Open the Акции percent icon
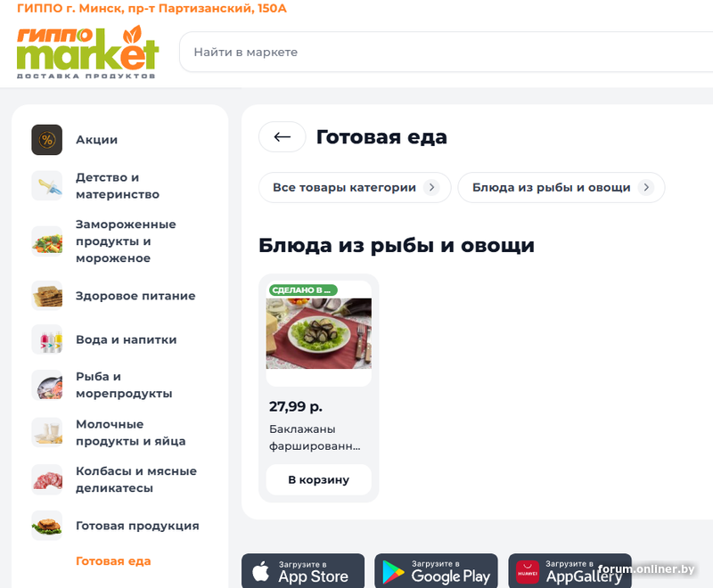 click(47, 140)
